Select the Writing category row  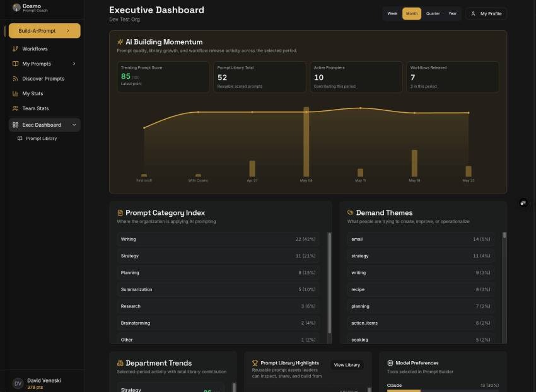click(x=218, y=239)
